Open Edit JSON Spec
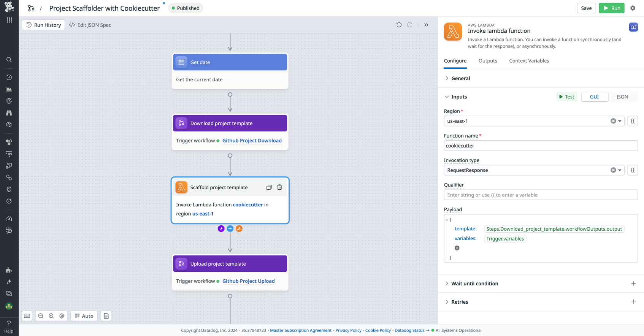The image size is (644, 336). pyautogui.click(x=90, y=25)
